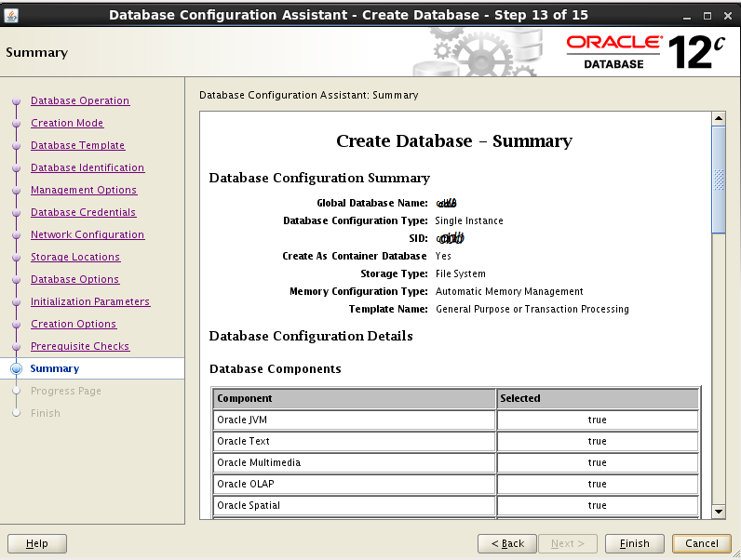Screen dimensions: 741x560
Task: Open the Creation Options step
Action: pyautogui.click(x=74, y=324)
